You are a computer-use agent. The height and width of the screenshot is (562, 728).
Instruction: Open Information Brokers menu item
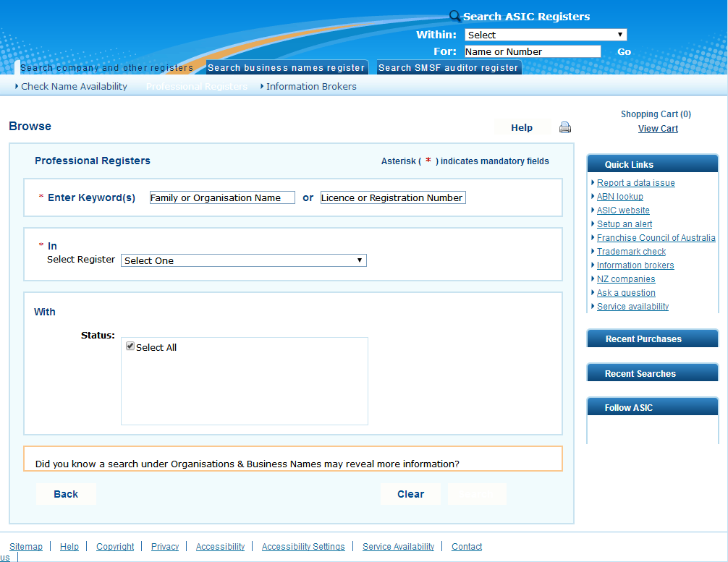[311, 86]
